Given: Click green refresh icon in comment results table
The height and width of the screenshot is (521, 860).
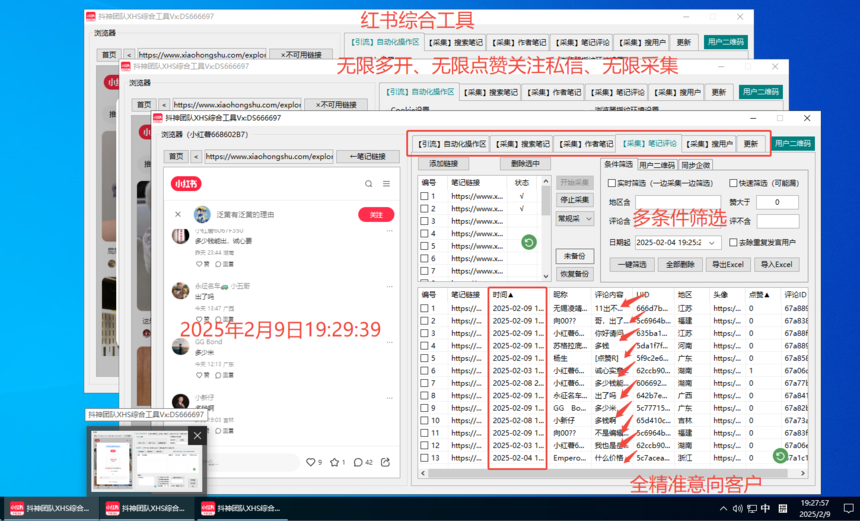Looking at the screenshot, I should [x=780, y=456].
